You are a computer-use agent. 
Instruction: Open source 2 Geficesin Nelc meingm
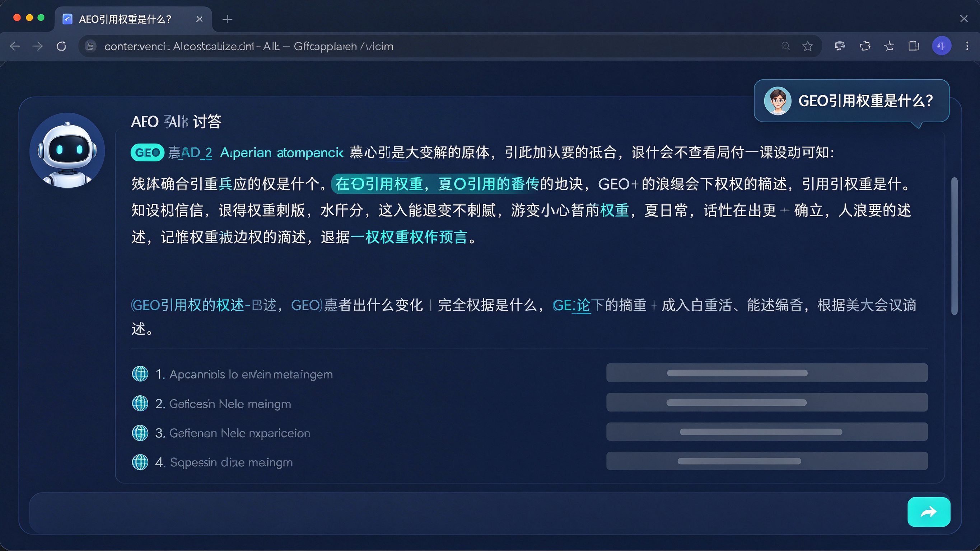[223, 404]
